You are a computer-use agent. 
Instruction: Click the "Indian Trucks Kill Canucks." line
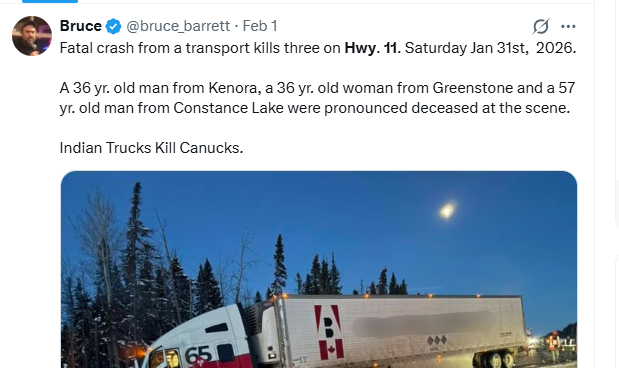point(151,148)
